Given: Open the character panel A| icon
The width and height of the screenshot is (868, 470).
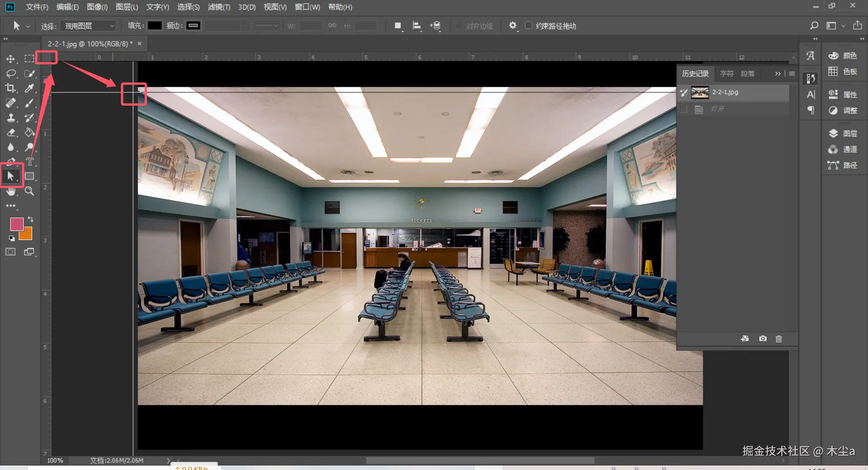Looking at the screenshot, I should coord(811,94).
